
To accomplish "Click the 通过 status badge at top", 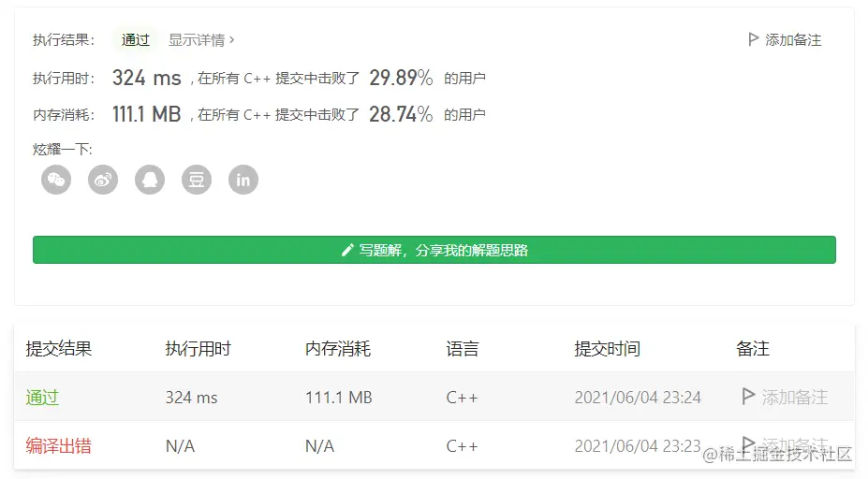I will [x=136, y=40].
